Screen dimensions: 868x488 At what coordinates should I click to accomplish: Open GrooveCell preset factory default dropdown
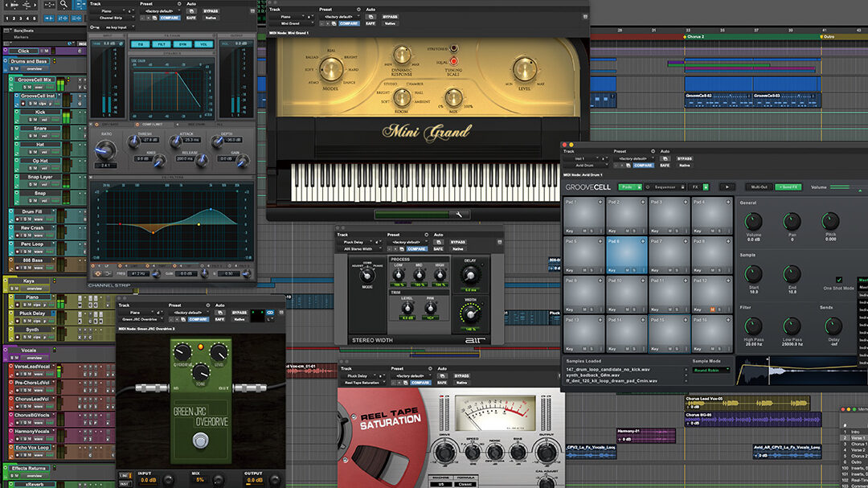[634, 159]
